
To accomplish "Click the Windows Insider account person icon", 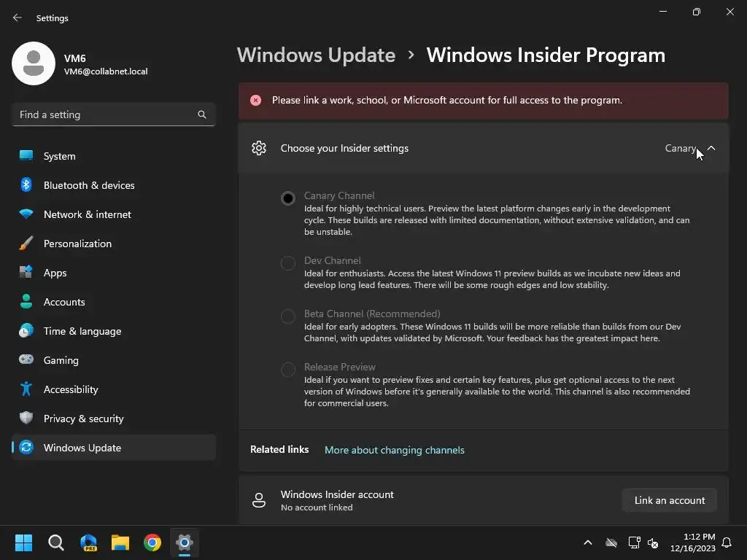I will click(259, 500).
